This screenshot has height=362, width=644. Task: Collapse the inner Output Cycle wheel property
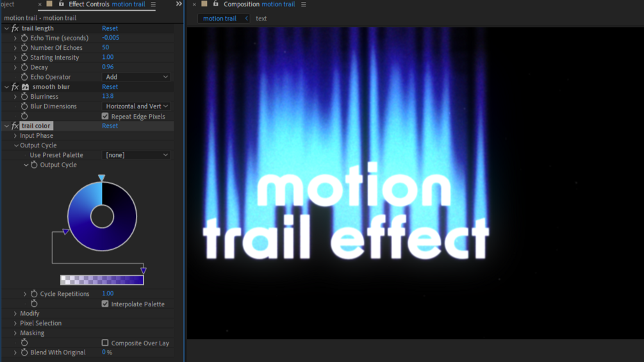(x=26, y=165)
